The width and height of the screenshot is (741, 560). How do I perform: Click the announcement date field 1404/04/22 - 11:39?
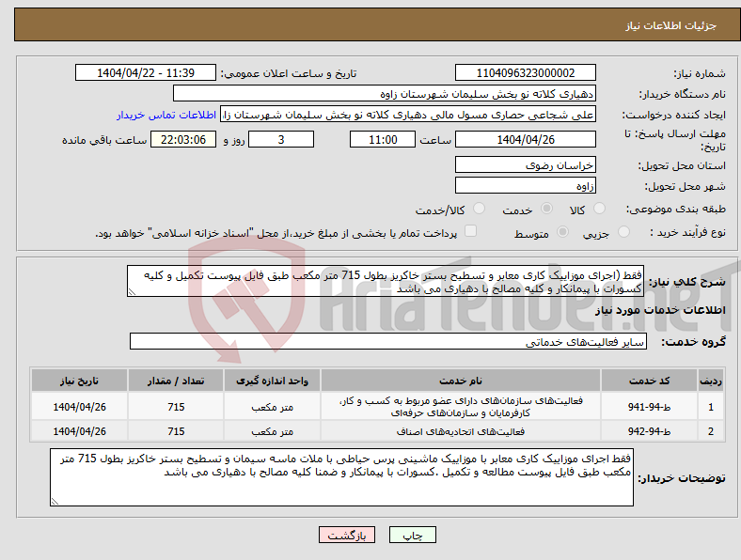pos(146,73)
